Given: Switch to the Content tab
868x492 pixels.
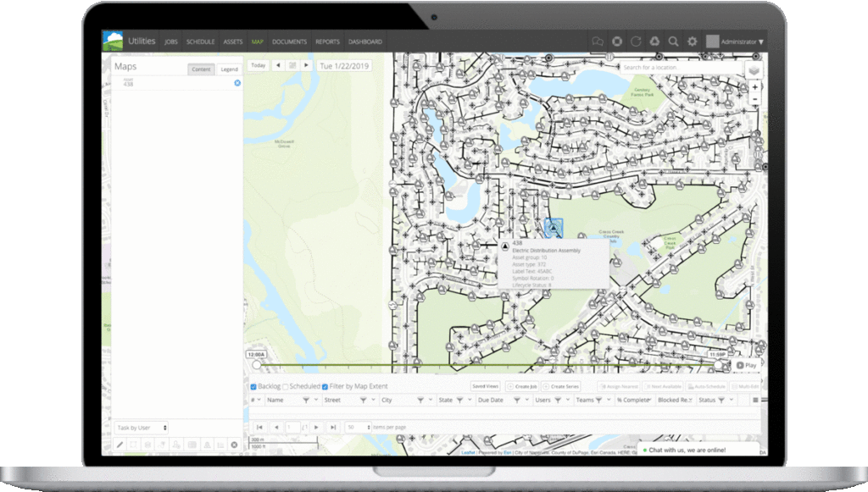Looking at the screenshot, I should coord(201,69).
